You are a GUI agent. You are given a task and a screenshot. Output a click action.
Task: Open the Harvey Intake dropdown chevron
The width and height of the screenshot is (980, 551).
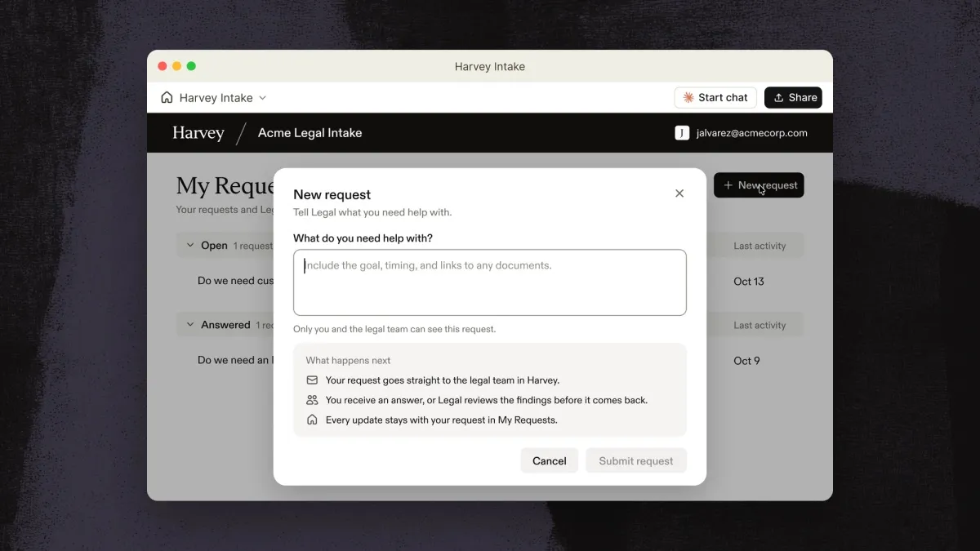click(x=263, y=98)
